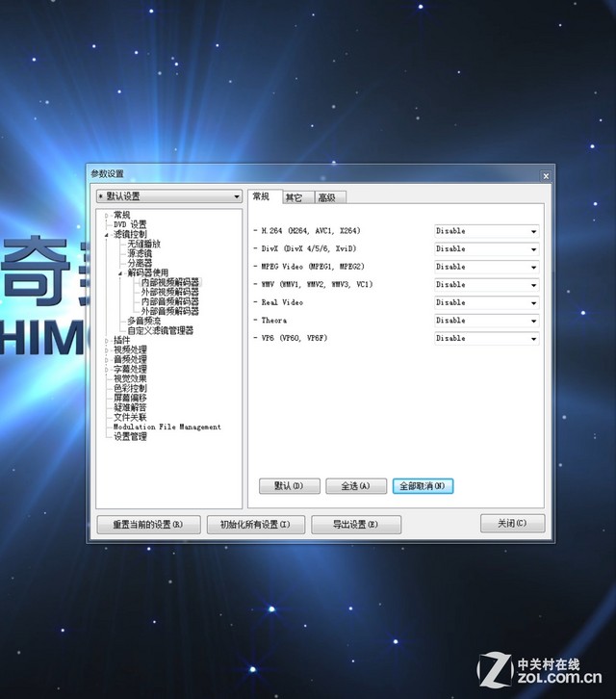Close the 参数设置 dialog with title-bar X
The width and height of the screenshot is (616, 699).
pos(546,175)
